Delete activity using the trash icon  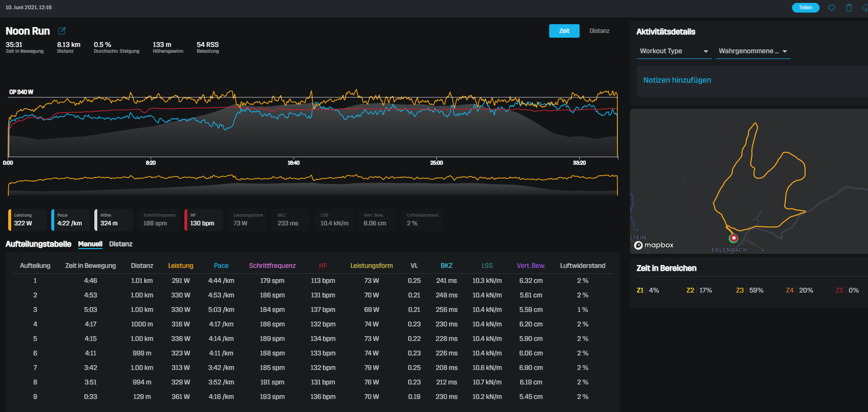tap(849, 8)
